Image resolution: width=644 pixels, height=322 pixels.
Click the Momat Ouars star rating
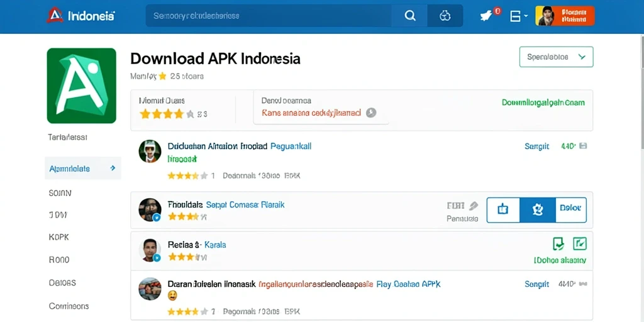[x=166, y=114]
